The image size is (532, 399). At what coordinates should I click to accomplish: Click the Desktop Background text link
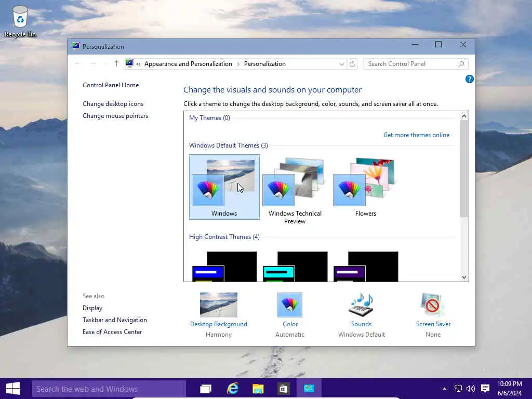[219, 324]
